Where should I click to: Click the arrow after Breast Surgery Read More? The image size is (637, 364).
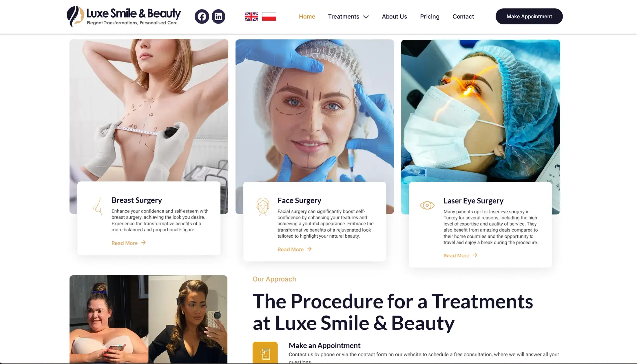tap(143, 243)
